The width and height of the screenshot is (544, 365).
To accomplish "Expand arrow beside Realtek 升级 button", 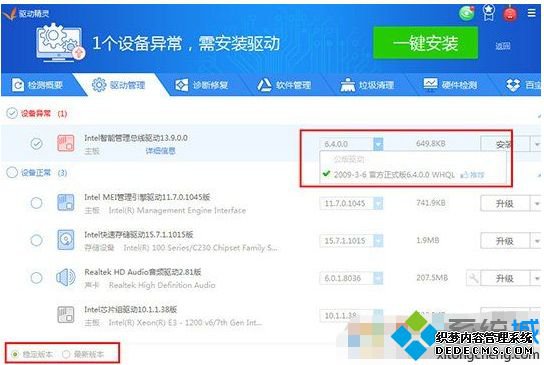I will tap(536, 278).
